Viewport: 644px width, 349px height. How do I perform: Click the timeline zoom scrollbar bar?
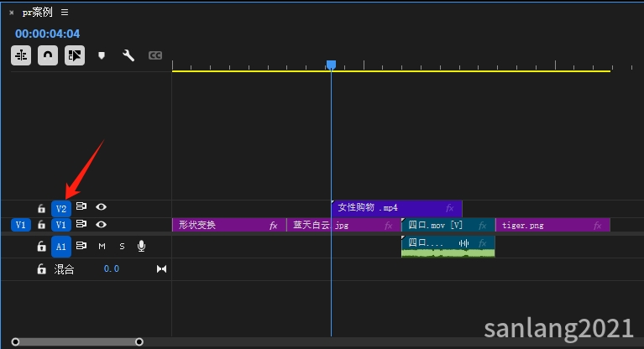(77, 341)
